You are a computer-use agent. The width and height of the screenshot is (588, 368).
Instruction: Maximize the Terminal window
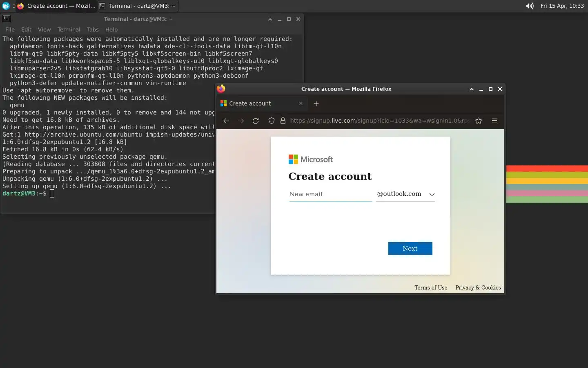click(x=289, y=19)
